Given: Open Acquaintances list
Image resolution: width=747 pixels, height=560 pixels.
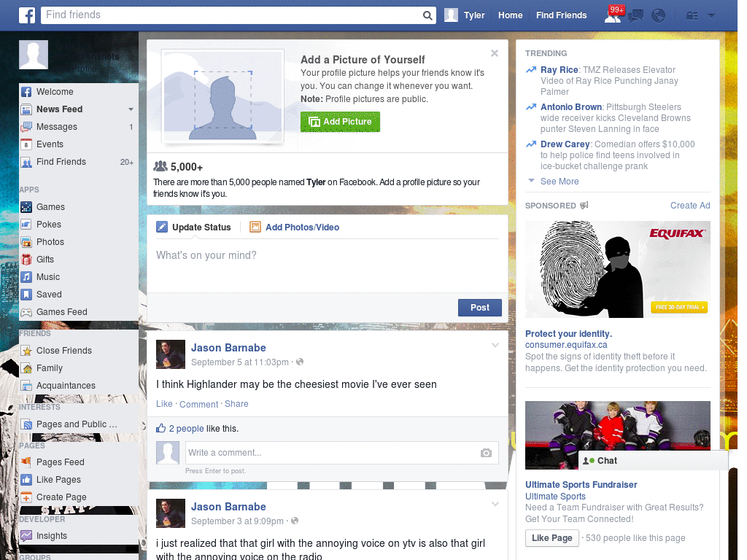Looking at the screenshot, I should point(79,385).
